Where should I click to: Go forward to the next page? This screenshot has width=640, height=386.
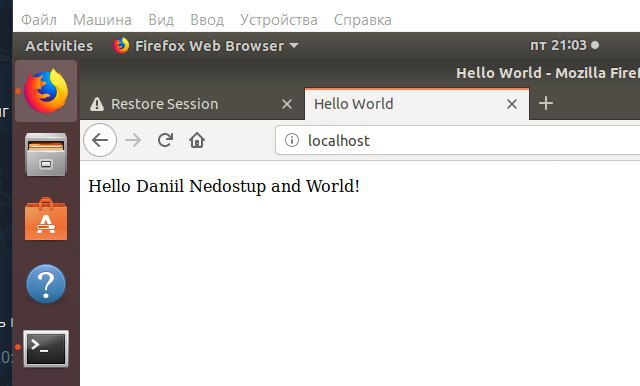click(133, 140)
